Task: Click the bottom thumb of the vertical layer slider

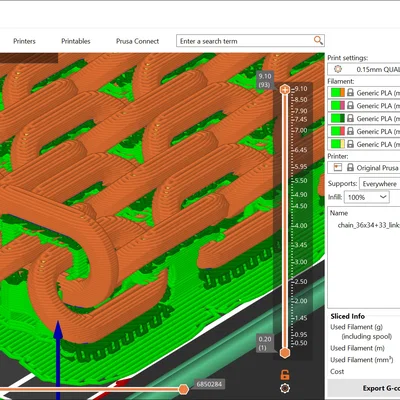Action: tap(285, 353)
